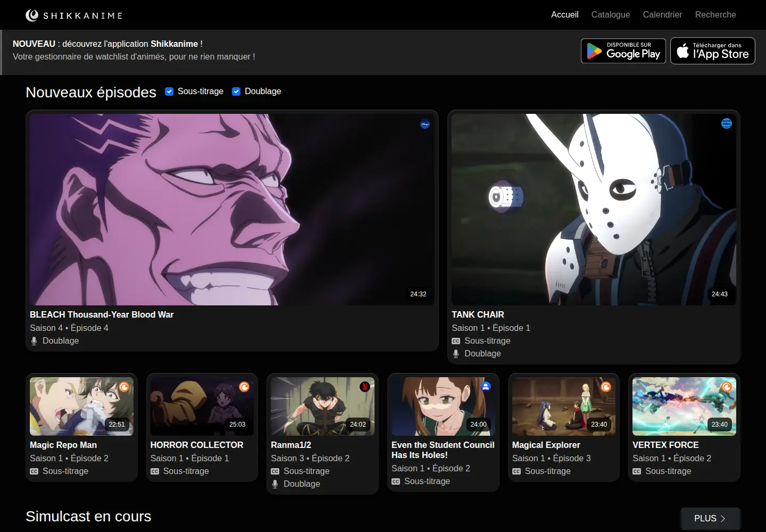
Task: Open the TANK CHAIR episode large thumbnail
Action: tap(594, 210)
